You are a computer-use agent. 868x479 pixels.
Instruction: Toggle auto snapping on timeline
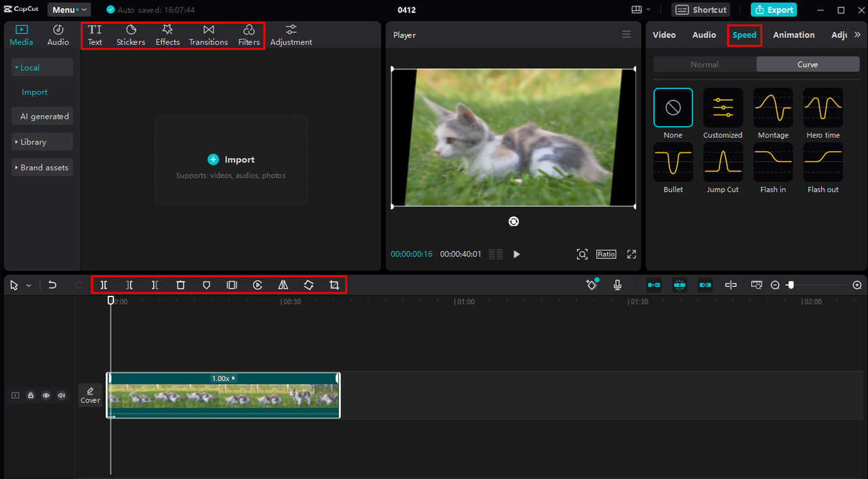[679, 285]
